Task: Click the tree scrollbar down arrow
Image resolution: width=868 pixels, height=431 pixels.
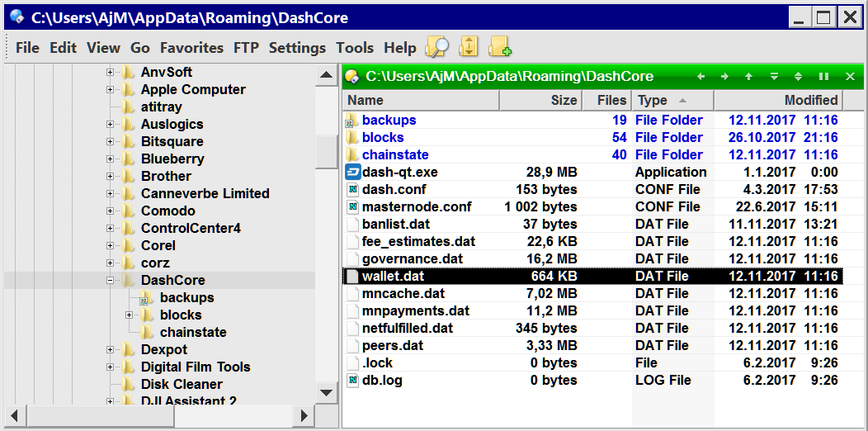Action: point(327,394)
